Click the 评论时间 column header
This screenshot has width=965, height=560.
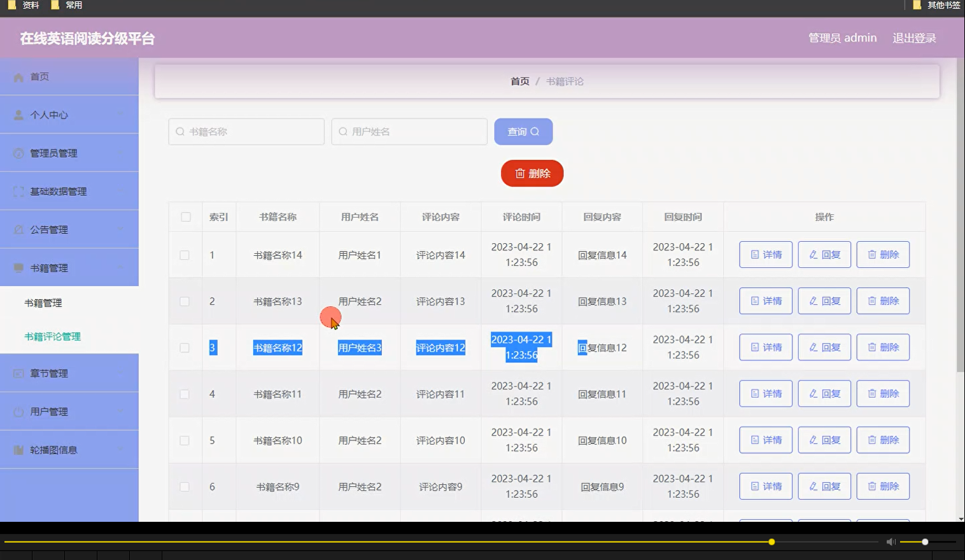click(x=521, y=217)
